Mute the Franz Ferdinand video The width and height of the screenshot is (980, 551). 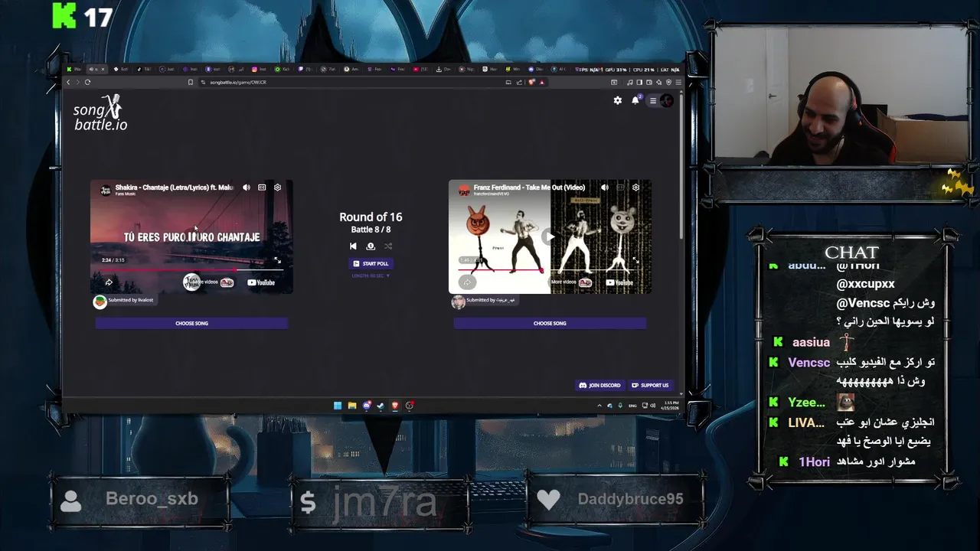(605, 187)
